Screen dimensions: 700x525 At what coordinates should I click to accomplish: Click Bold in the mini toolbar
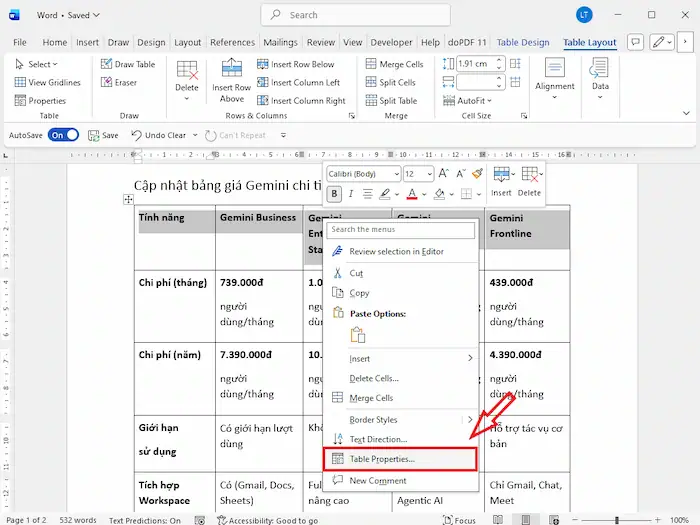point(335,193)
